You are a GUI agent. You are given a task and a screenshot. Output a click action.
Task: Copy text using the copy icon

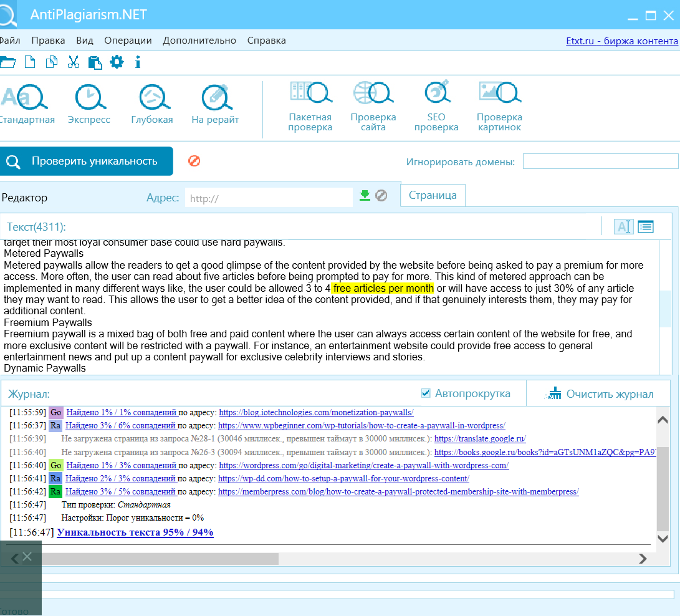pyautogui.click(x=52, y=62)
